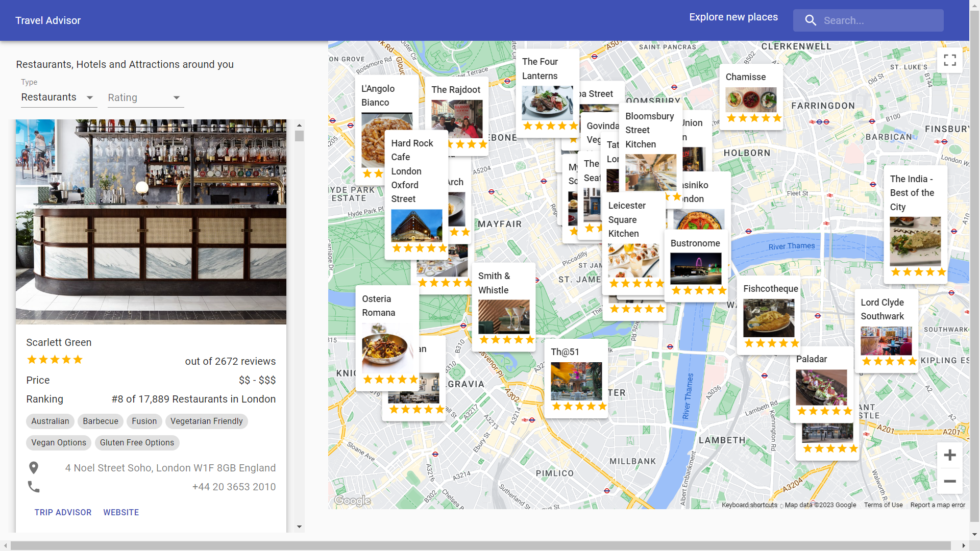Open Leicester Square Kitchen map card

click(633, 242)
